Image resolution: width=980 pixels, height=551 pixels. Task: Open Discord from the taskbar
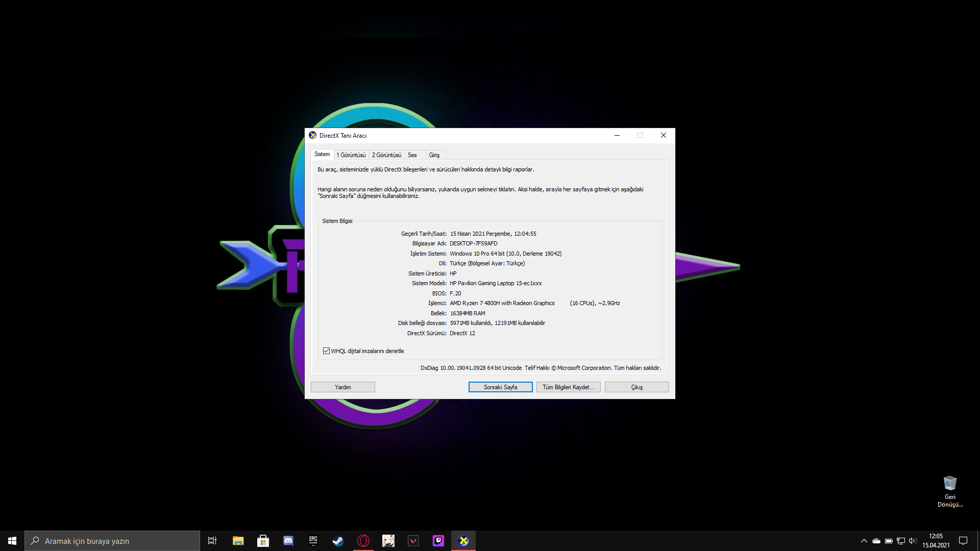[x=288, y=541]
